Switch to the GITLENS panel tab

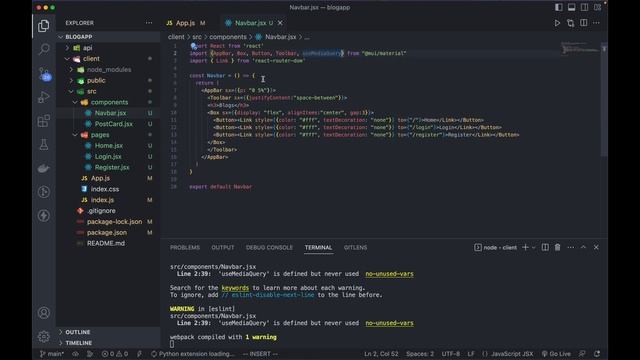356,247
